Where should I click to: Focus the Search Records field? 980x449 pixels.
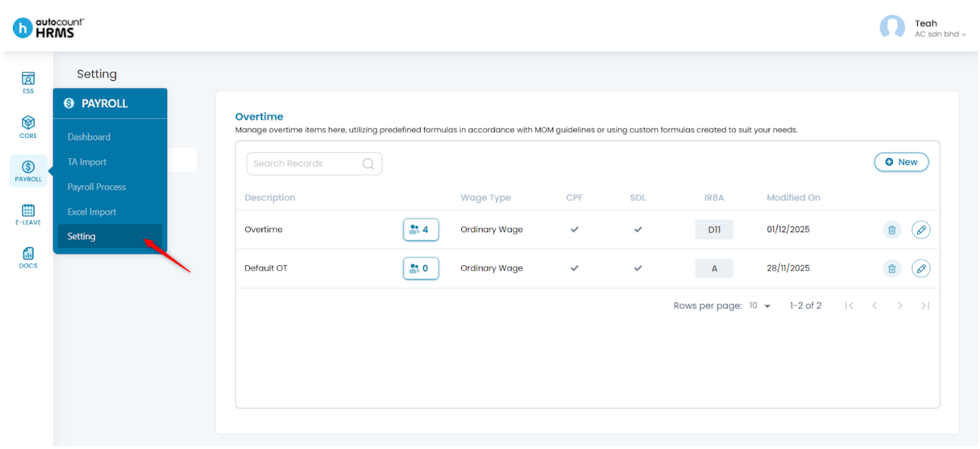point(315,164)
